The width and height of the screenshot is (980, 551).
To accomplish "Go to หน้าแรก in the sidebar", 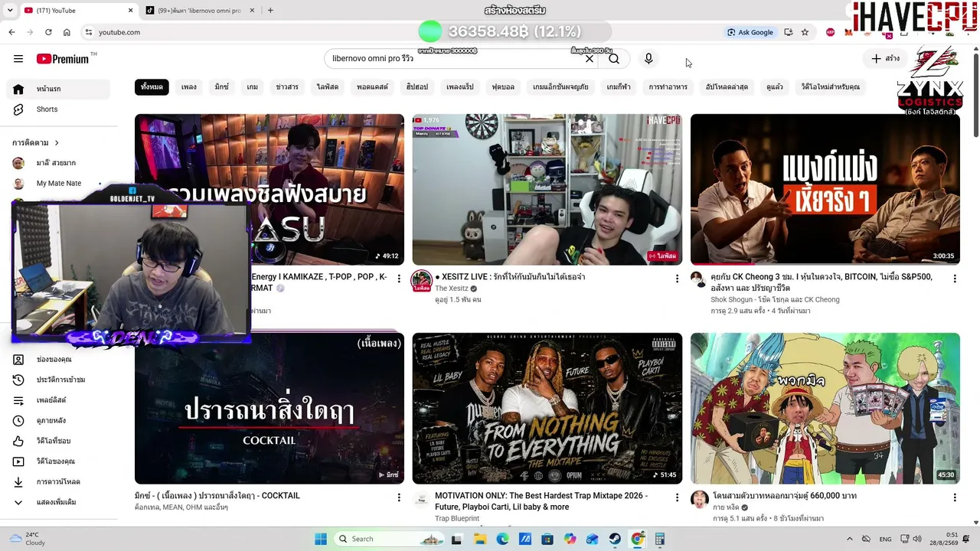I will [58, 89].
